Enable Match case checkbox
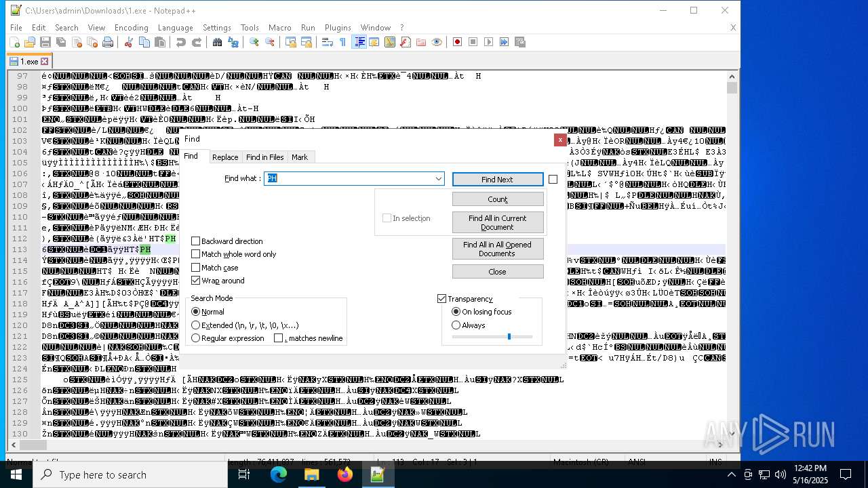Screen dimensions: 868x488 196,268
